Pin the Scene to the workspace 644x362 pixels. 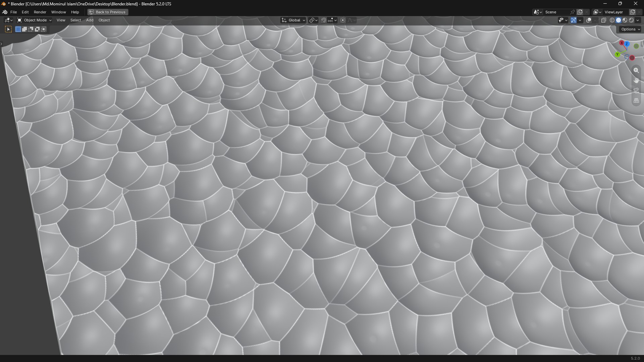point(573,12)
